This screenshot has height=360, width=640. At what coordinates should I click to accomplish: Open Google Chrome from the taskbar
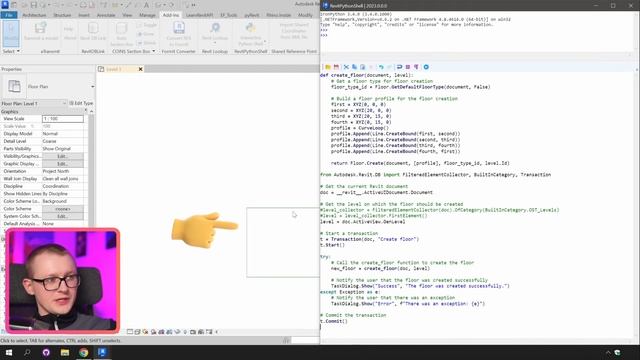tap(84, 352)
